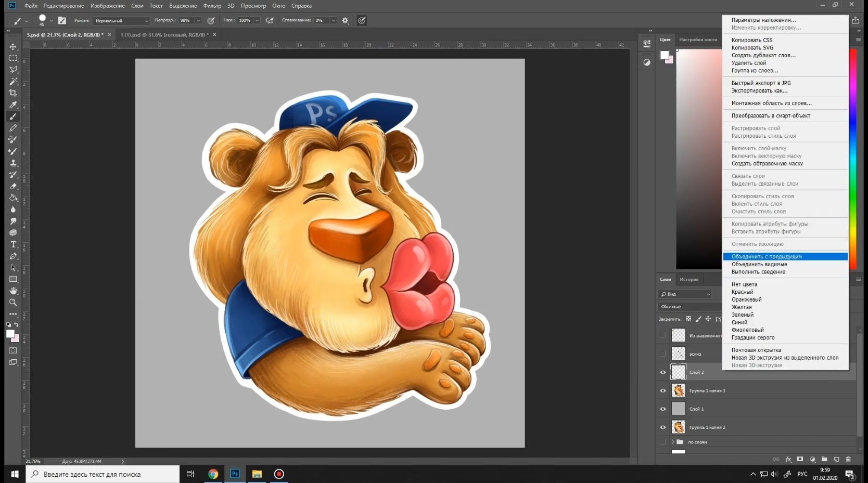Select the Hand tool
Screen dimensions: 868x483
click(13, 291)
